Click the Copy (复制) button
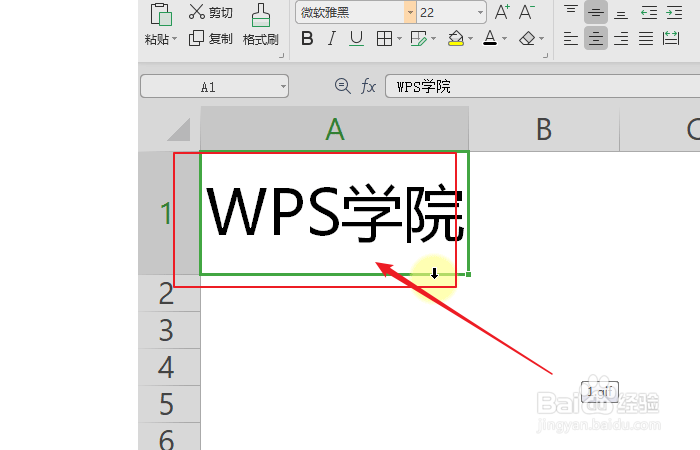This screenshot has height=450, width=700. click(210, 38)
